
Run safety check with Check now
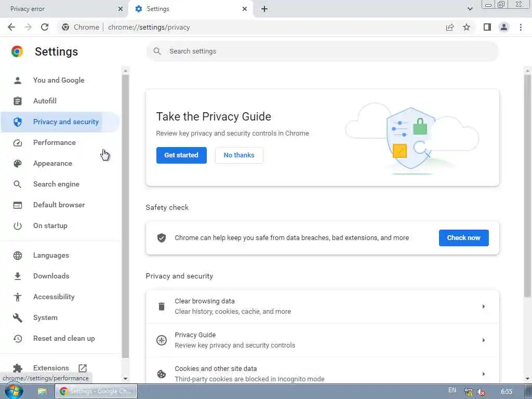pos(463,238)
